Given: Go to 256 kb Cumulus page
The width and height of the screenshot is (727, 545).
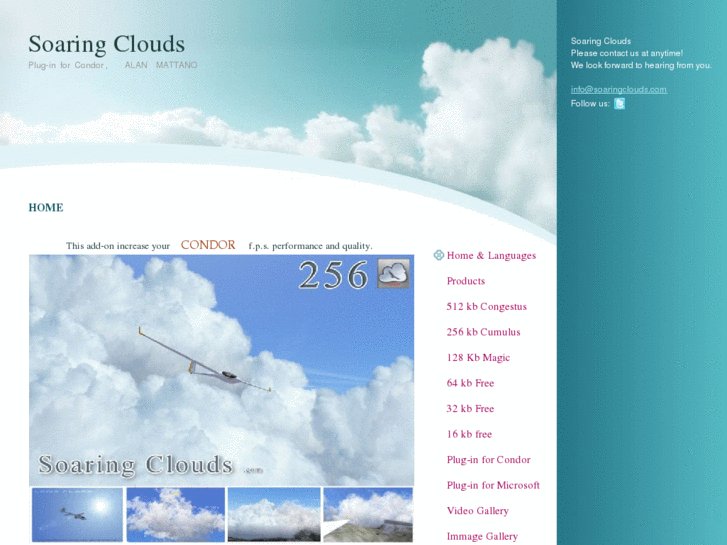Looking at the screenshot, I should pos(483,332).
